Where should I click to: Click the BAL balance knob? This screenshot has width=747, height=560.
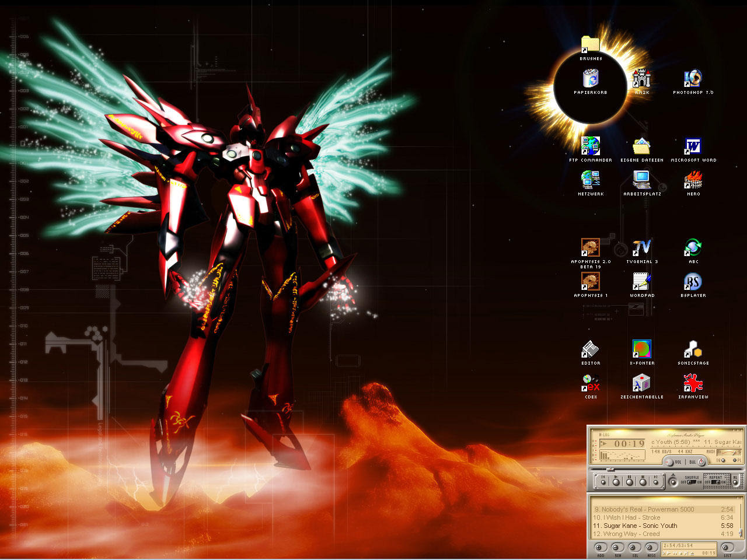pyautogui.click(x=701, y=463)
